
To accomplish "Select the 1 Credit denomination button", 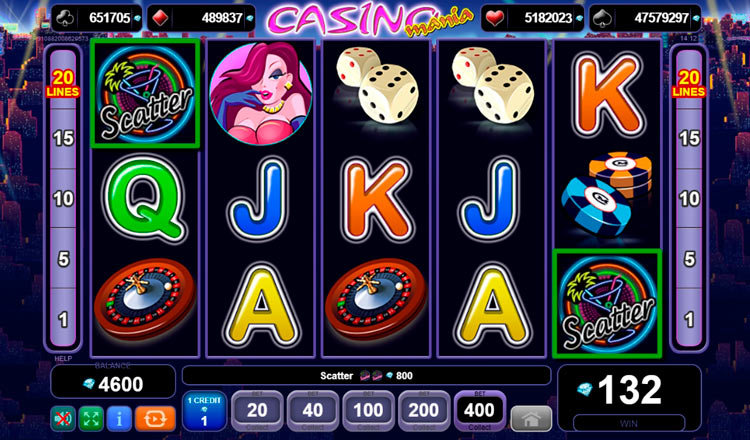I will [x=204, y=411].
